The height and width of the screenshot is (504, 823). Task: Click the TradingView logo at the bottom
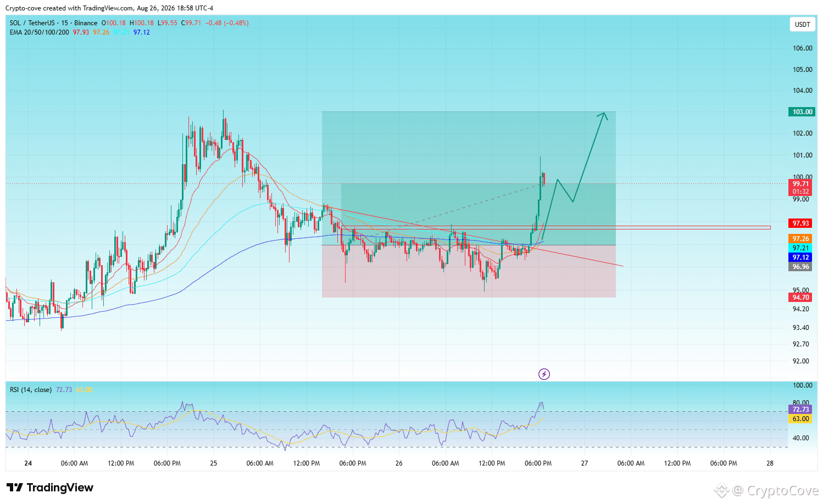pyautogui.click(x=50, y=488)
